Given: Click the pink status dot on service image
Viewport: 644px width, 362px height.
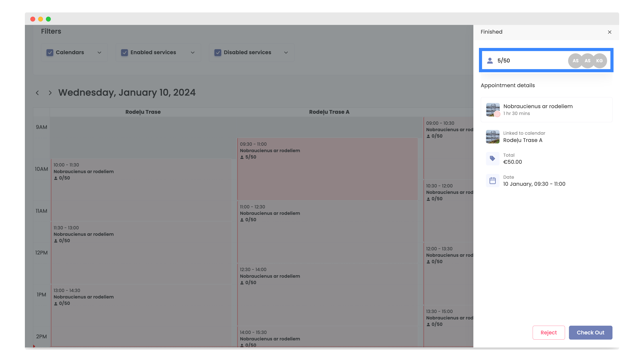Looking at the screenshot, I should 497,114.
